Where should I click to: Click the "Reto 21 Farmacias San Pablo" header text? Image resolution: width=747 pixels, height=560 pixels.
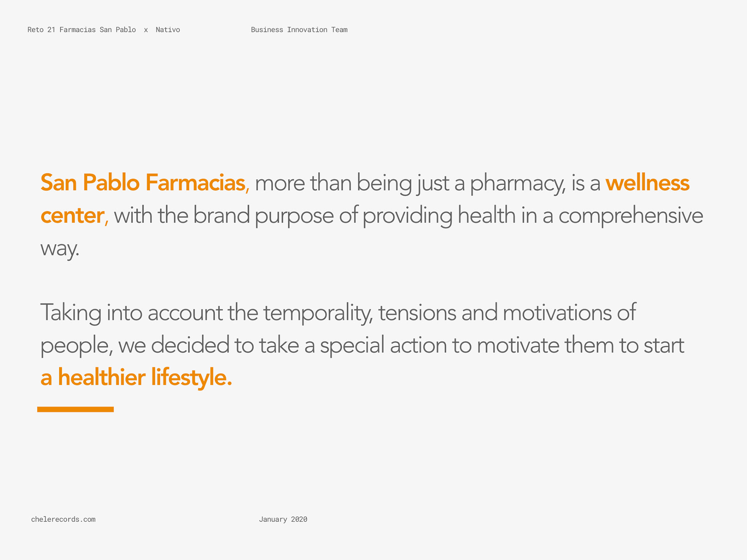81,30
